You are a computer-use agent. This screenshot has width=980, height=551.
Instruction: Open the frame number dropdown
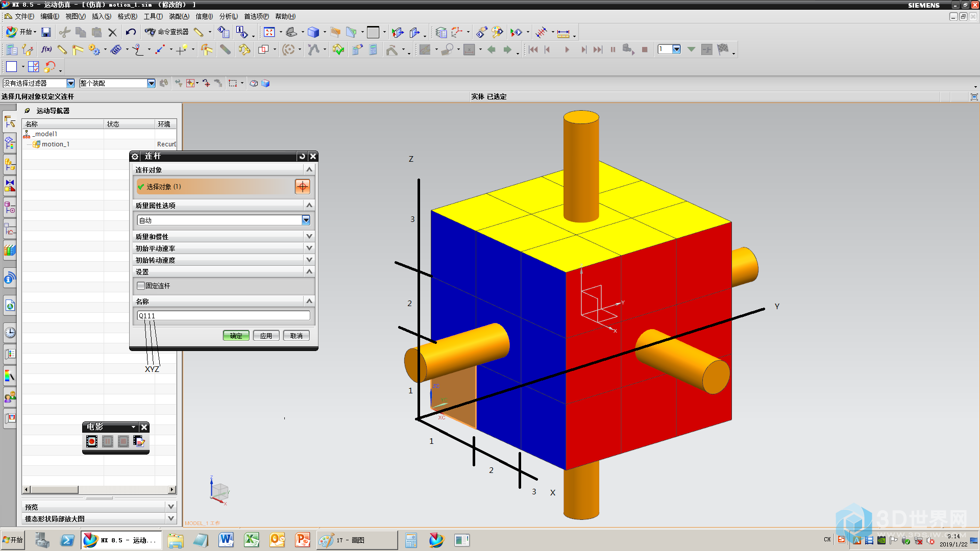click(x=676, y=49)
